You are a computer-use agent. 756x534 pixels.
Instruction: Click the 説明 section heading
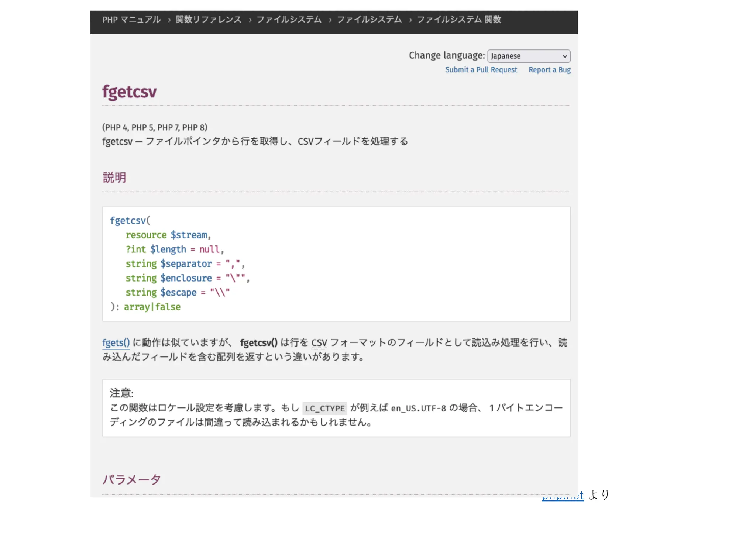[114, 178]
